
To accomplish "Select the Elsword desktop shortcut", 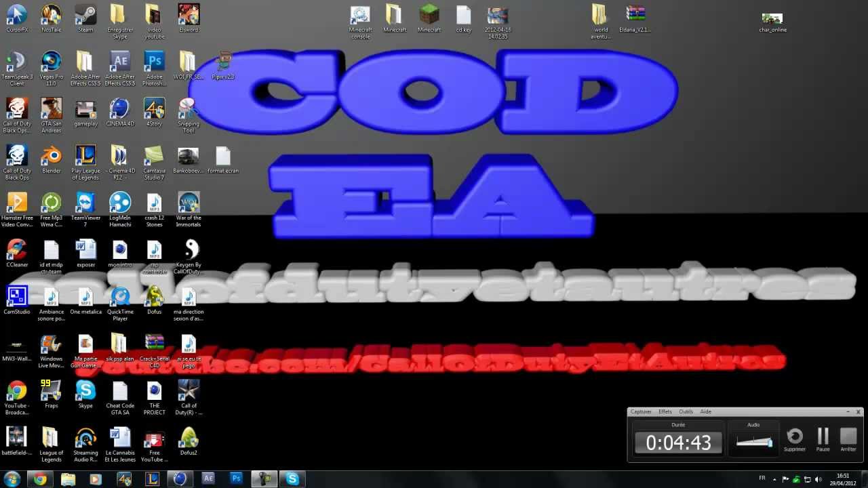I will coord(189,18).
